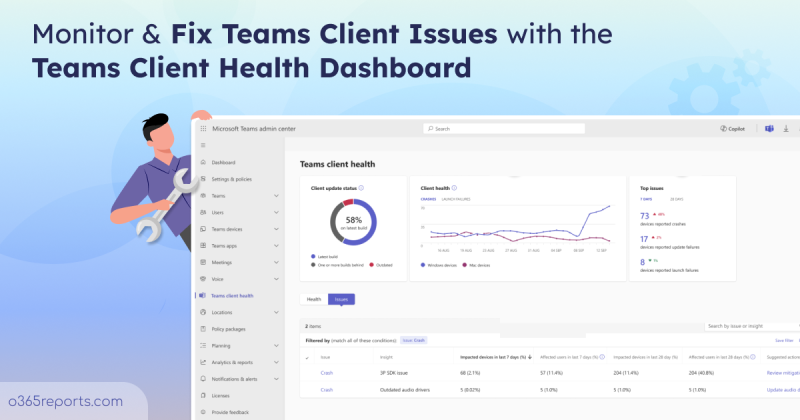Viewport: 800px width, 420px height.
Task: Open the app launcher waffle icon
Action: click(x=204, y=129)
